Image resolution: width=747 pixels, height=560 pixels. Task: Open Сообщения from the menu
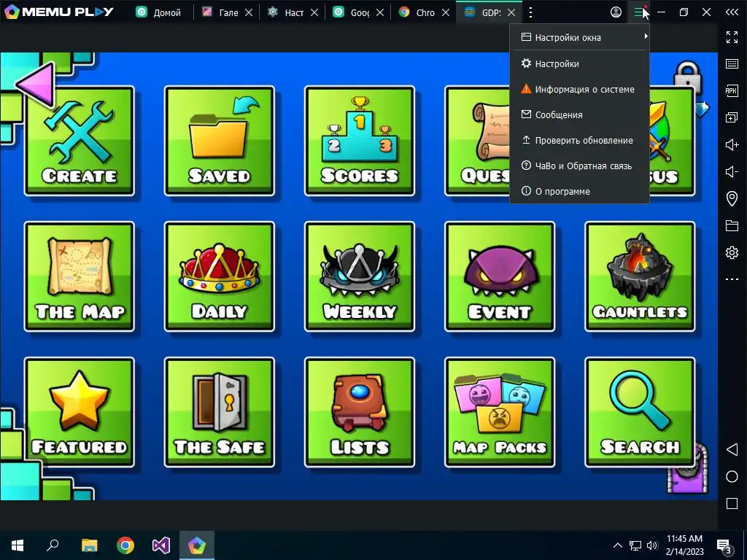579,114
